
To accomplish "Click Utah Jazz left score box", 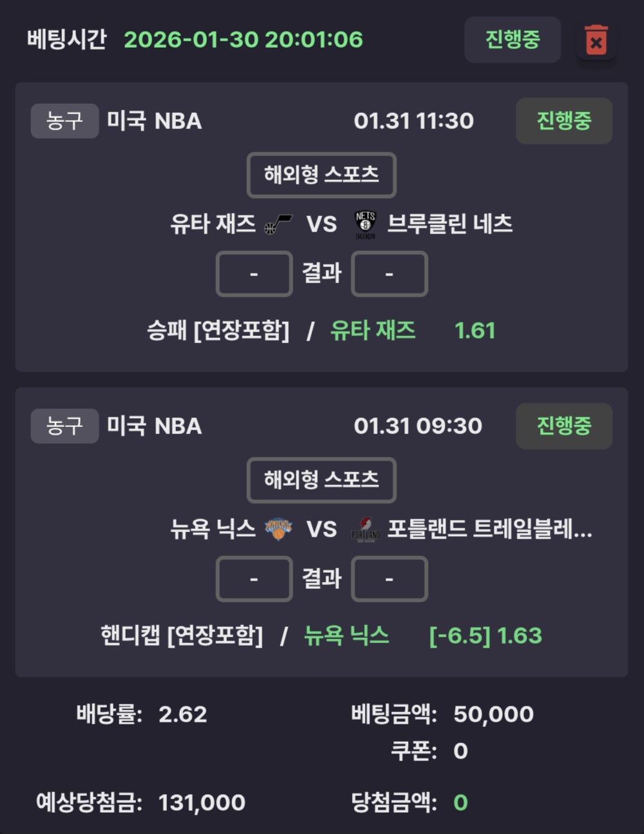I will click(x=254, y=274).
